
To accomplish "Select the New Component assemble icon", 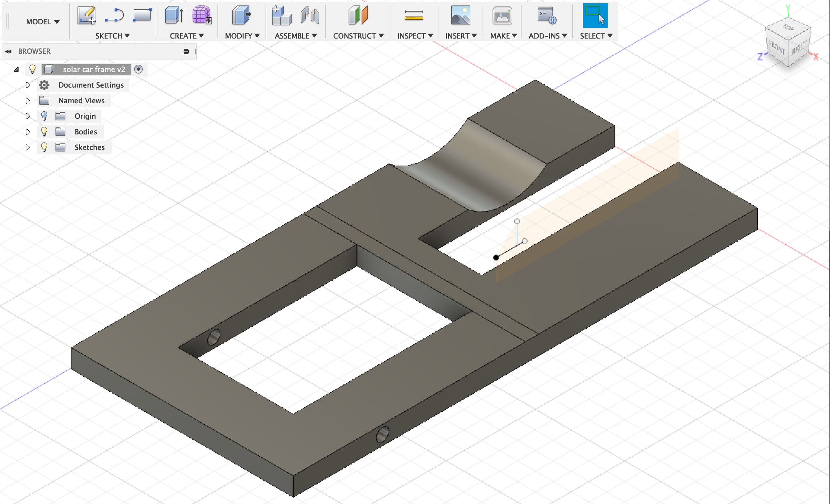I will click(x=282, y=15).
